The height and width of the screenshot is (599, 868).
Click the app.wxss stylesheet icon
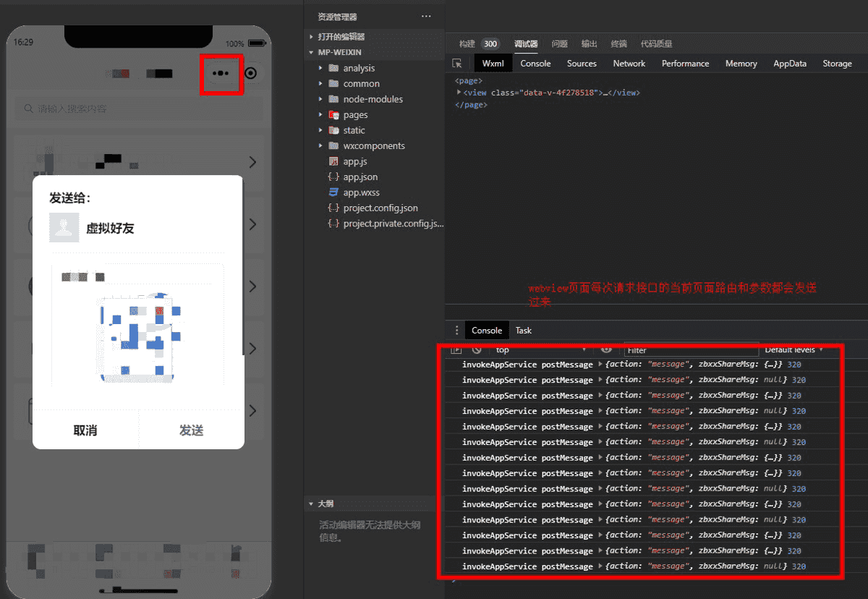click(x=333, y=192)
